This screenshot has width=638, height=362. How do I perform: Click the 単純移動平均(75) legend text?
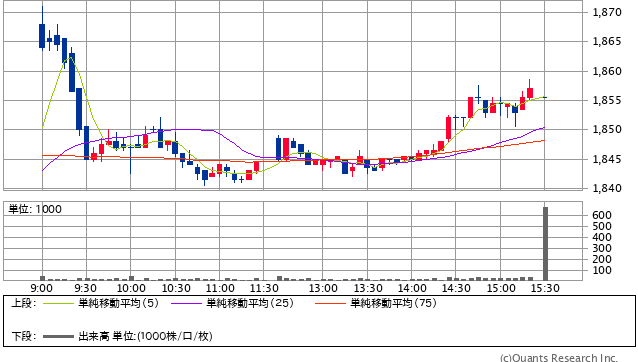393,303
